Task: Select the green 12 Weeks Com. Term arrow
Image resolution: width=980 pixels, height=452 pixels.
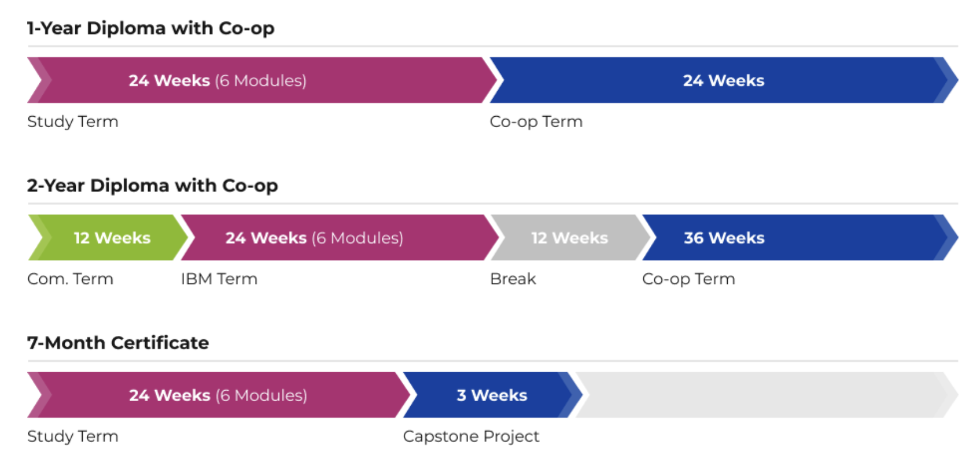Action: [x=108, y=238]
